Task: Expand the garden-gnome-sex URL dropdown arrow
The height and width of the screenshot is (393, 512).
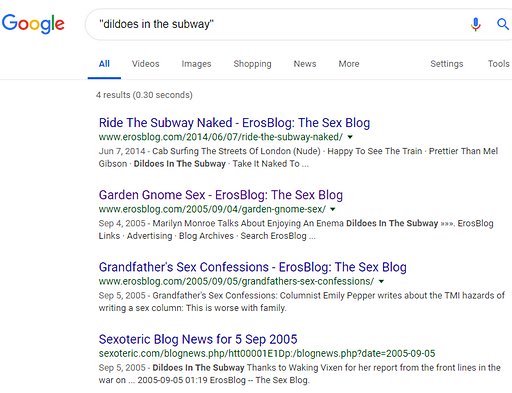Action: coord(333,209)
